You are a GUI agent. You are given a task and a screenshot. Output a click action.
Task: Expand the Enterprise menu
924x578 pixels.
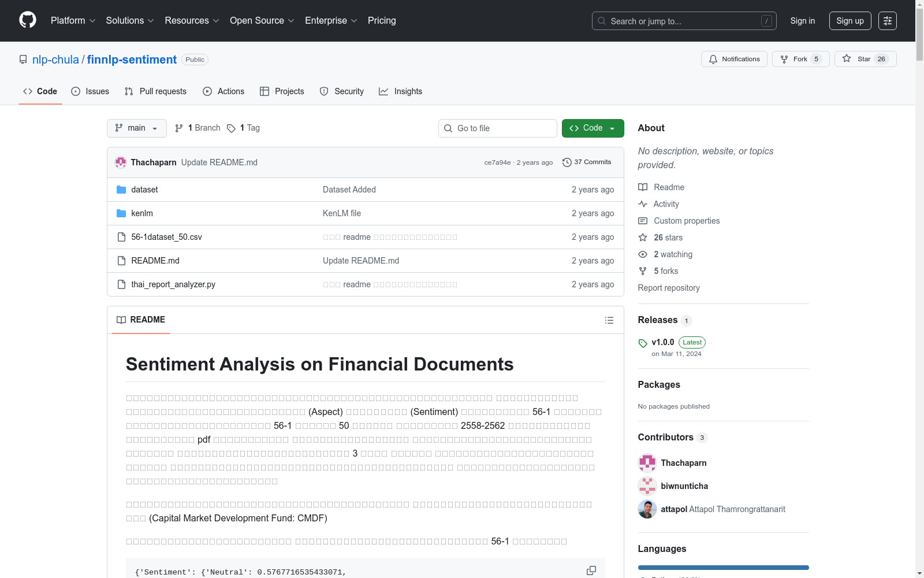click(331, 21)
